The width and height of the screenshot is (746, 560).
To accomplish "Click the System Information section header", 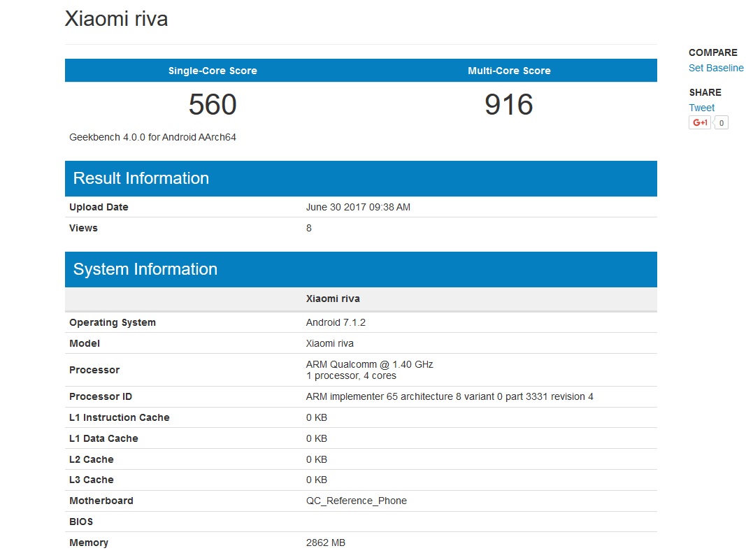I will (x=361, y=269).
